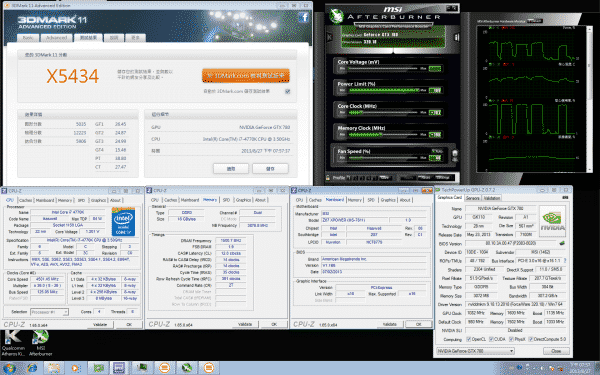Viewport: 600px width, 375px height.
Task: Toggle the PhysX checkbox in GPU-Z
Action: 511,339
